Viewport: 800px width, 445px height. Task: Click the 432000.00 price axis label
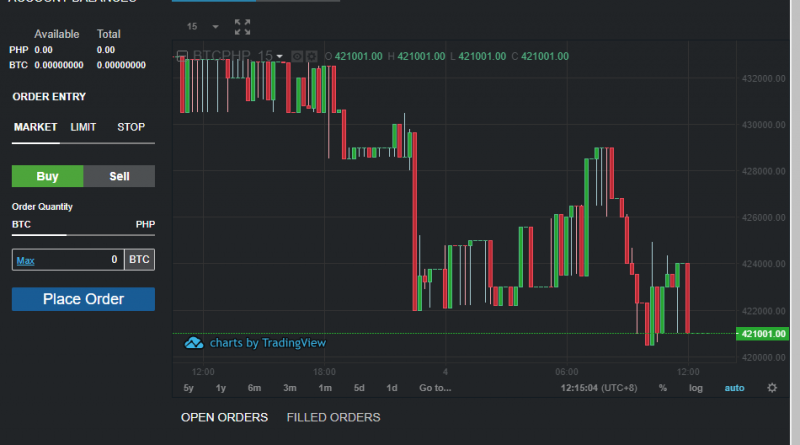coord(763,79)
